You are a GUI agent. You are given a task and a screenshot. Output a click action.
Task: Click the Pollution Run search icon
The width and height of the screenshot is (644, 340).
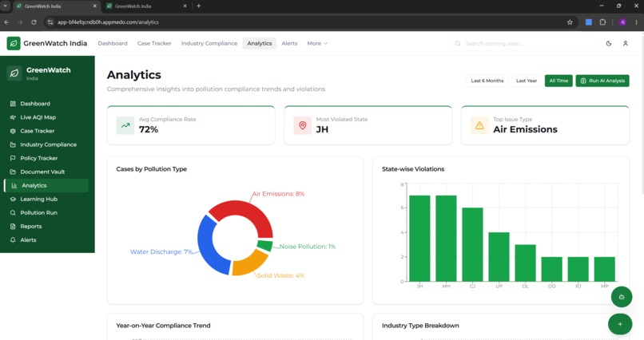point(13,212)
